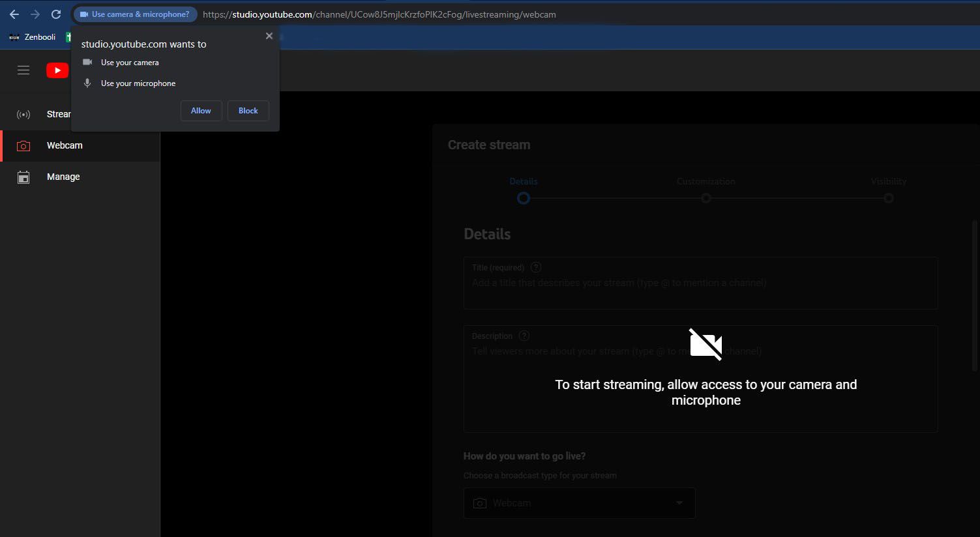Click the YouTube logo in the header

click(57, 70)
